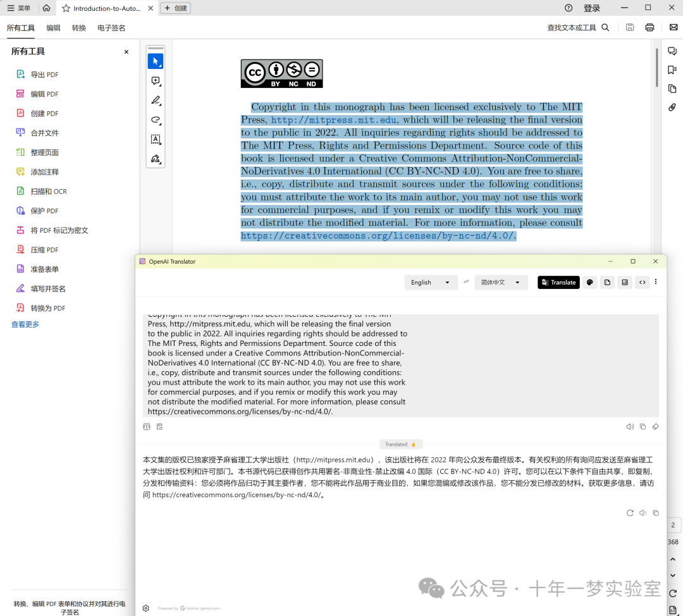
Task: Rotate the page view using the circular arrow
Action: (672, 593)
